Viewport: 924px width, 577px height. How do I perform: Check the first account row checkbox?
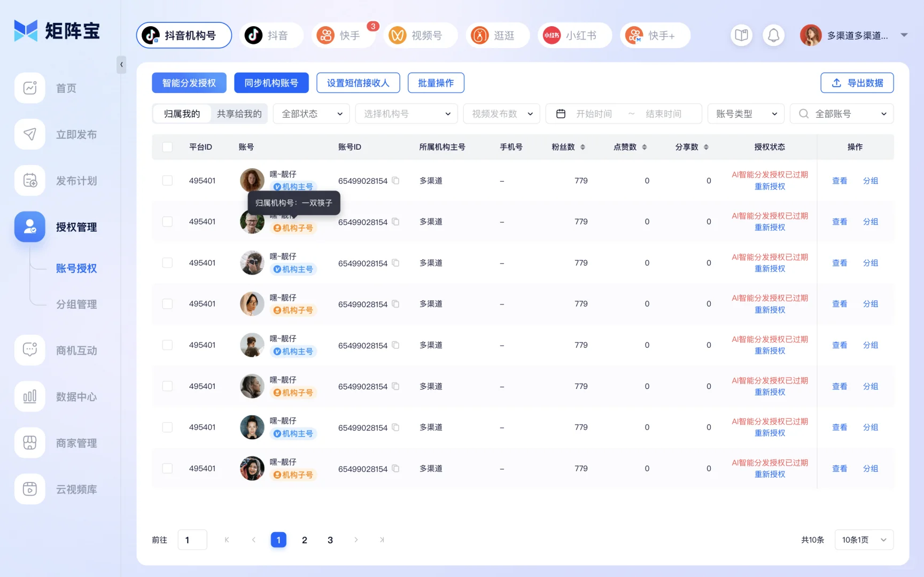[167, 181]
